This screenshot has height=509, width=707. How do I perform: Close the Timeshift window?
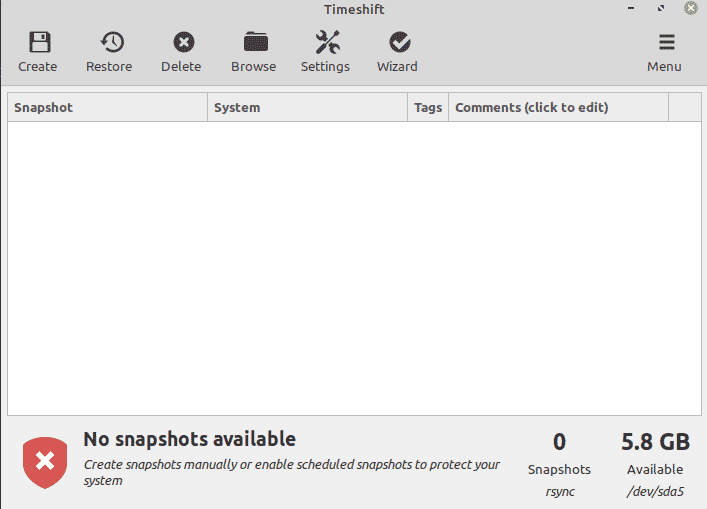[690, 8]
